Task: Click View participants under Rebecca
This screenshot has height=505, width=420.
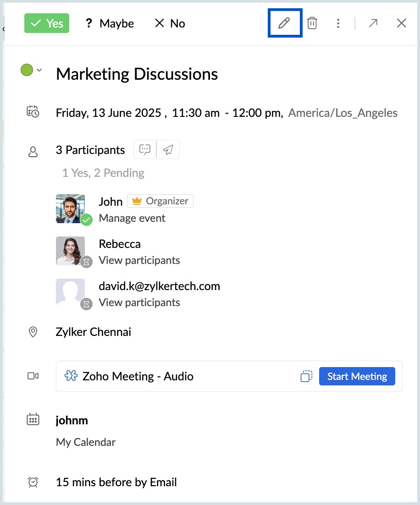Action: pos(139,260)
